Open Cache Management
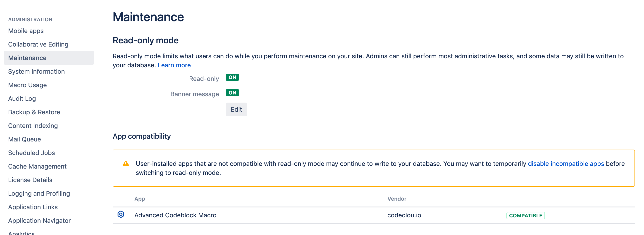The width and height of the screenshot is (644, 235). 37,166
